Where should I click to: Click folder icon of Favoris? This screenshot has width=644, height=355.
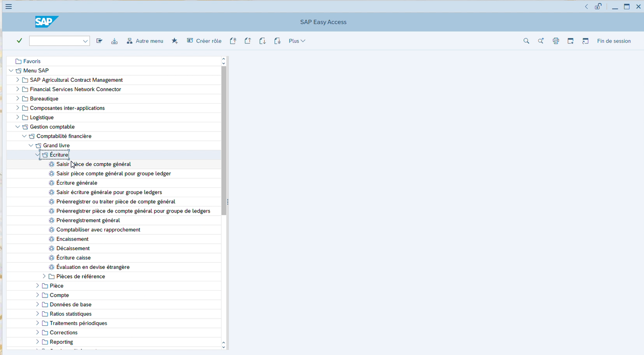click(18, 61)
